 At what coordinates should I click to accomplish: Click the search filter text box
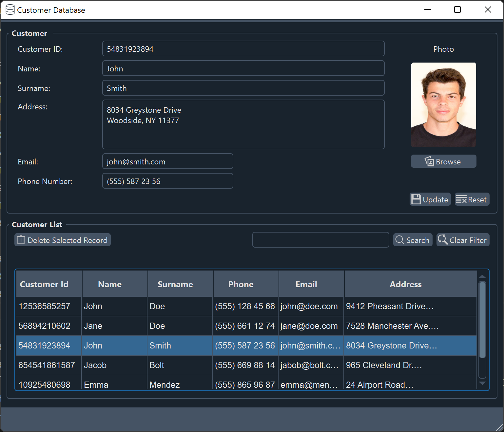[x=320, y=240]
